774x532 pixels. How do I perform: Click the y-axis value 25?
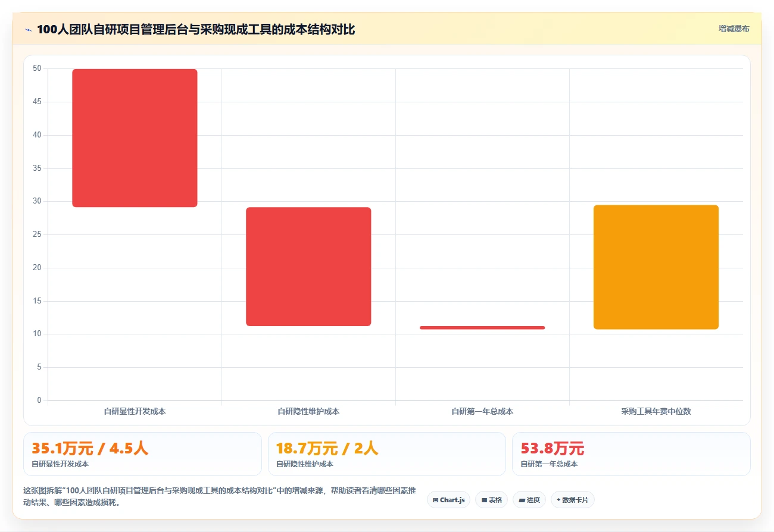tap(37, 234)
